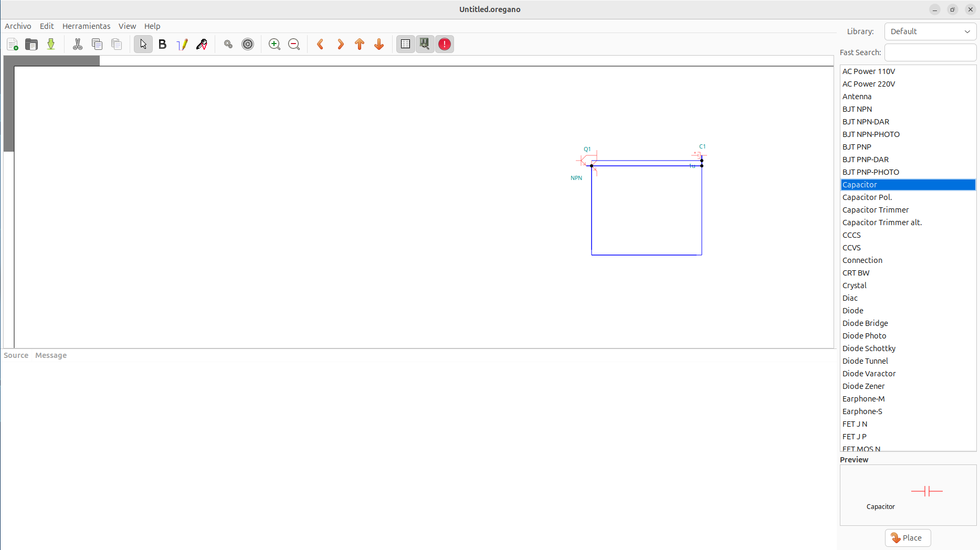Toggle the red log view button
Image resolution: width=980 pixels, height=550 pixels.
[x=445, y=45]
